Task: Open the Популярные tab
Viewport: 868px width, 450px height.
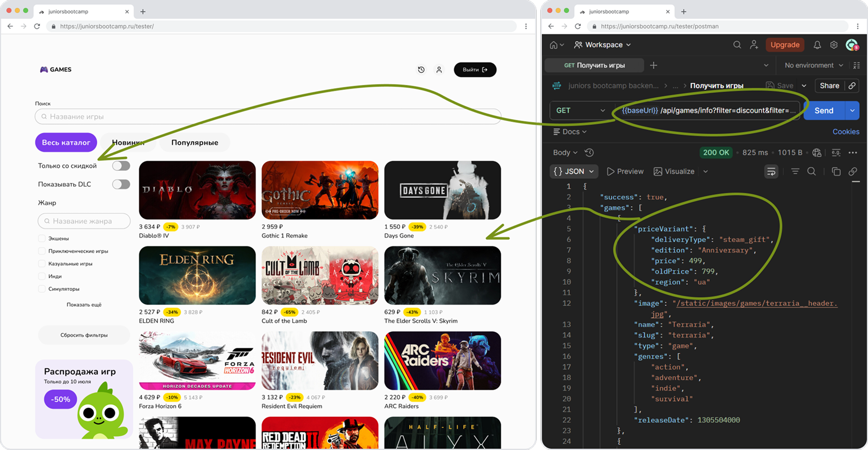Action: 195,142
